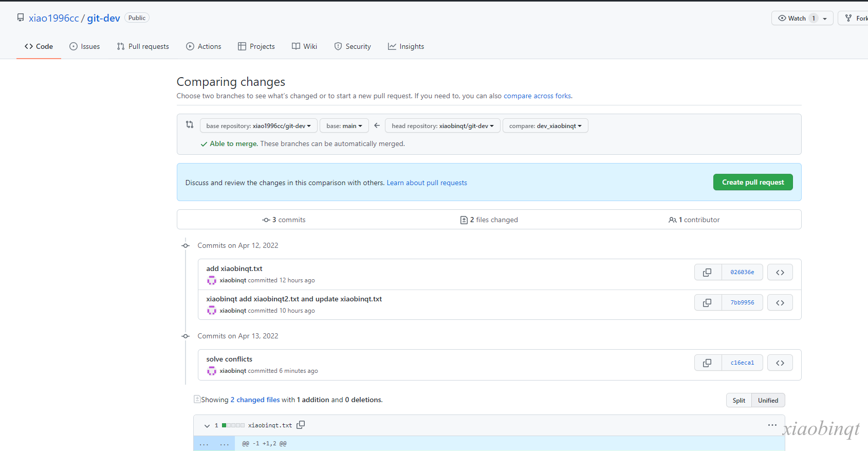Click the compare arrows icon beside base repository
868x451 pixels.
click(190, 124)
